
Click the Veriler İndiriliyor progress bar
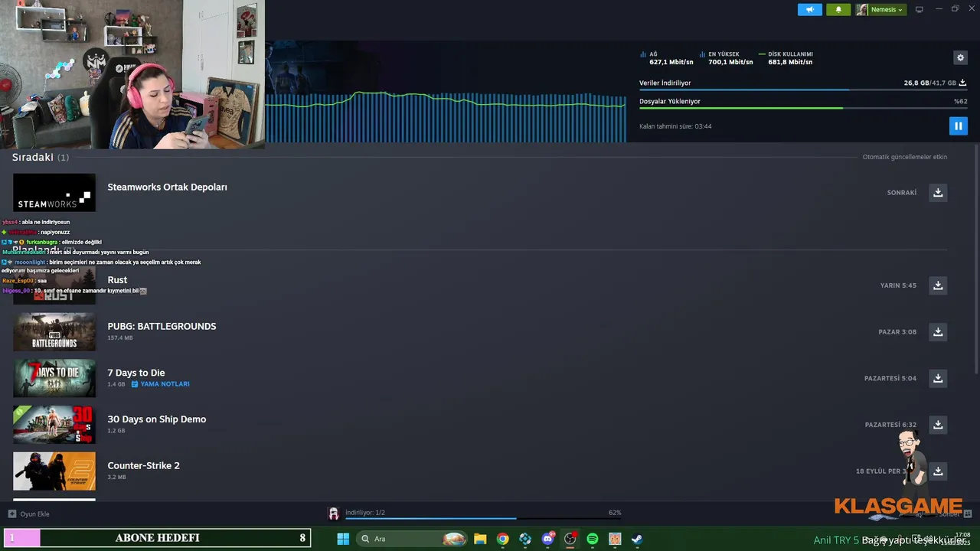coord(803,90)
